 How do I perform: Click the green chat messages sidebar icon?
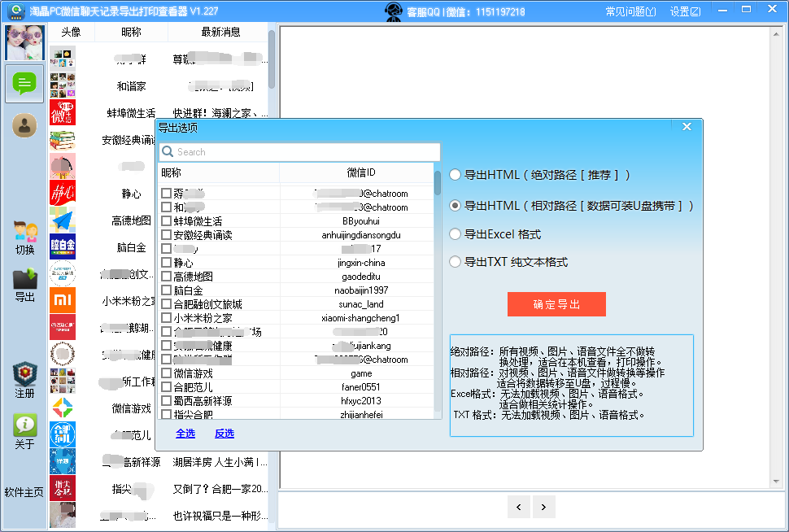(x=24, y=83)
